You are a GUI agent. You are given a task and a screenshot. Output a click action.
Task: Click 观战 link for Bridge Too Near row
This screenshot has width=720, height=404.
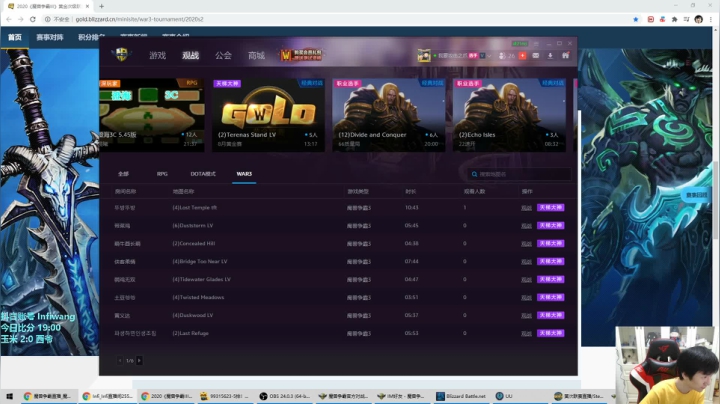point(526,261)
